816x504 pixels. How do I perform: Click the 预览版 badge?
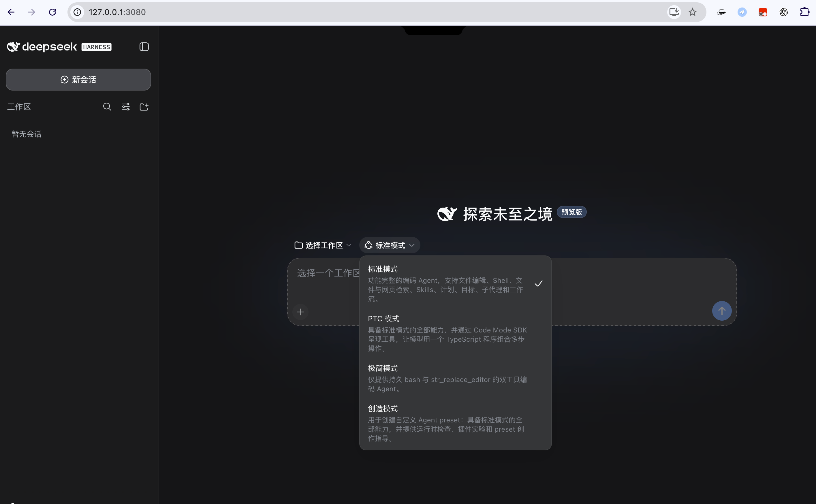coord(571,212)
